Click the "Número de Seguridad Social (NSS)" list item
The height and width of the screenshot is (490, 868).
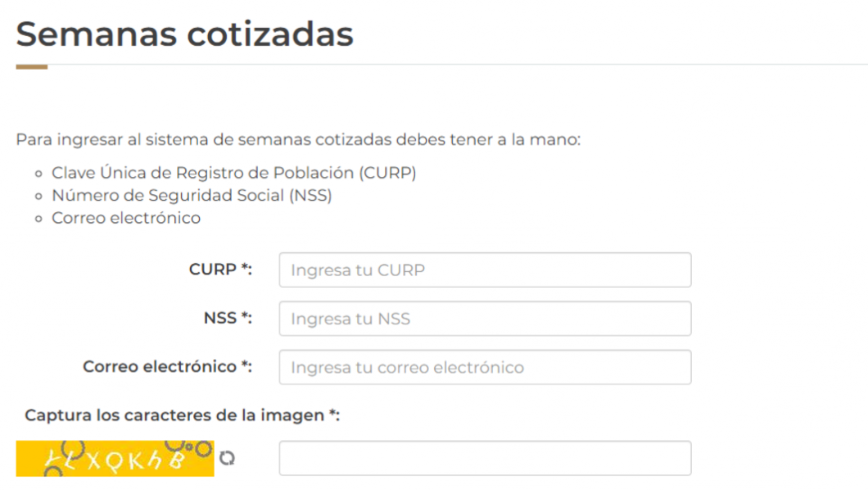[192, 196]
